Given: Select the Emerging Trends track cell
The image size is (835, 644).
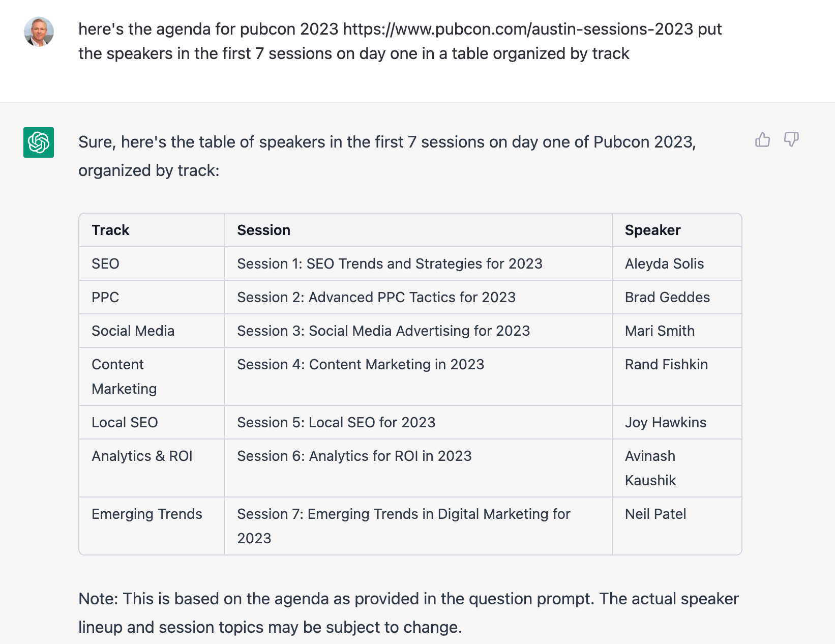Looking at the screenshot, I should (x=147, y=514).
